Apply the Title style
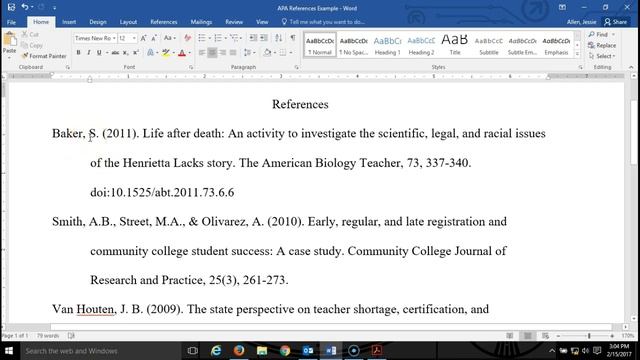 (455, 45)
